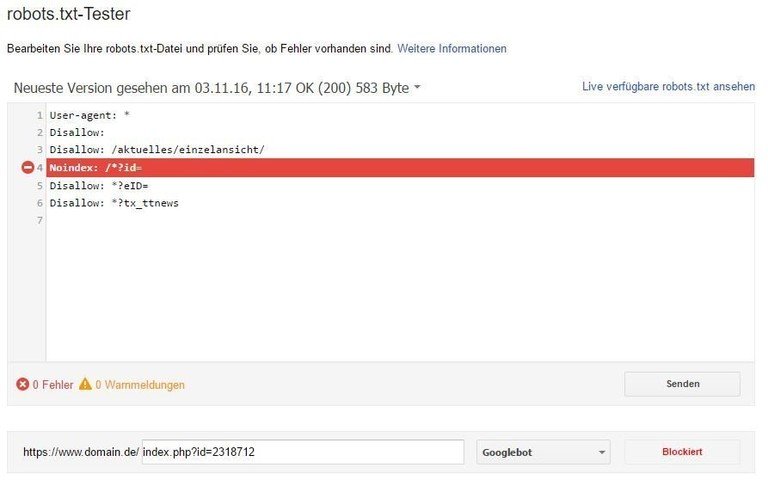Click the 0 Warnmeldungen text
Image resolution: width=768 pixels, height=480 pixels.
(x=140, y=384)
